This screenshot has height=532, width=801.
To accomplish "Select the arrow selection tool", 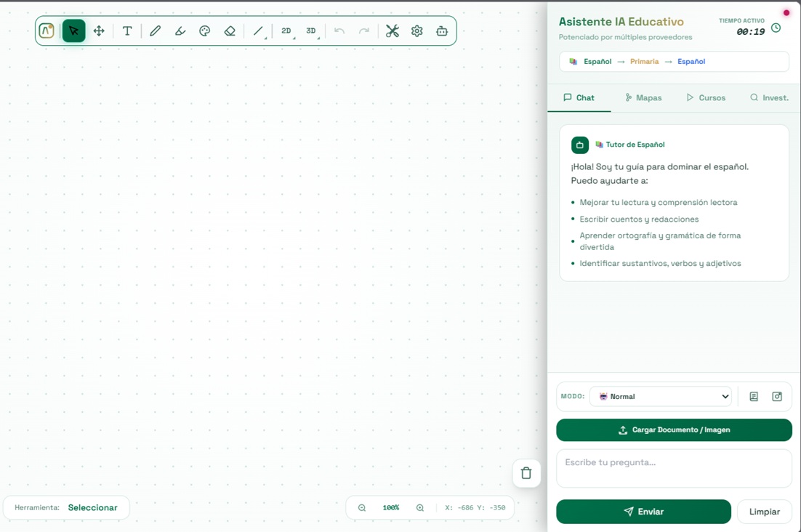I will (x=73, y=31).
